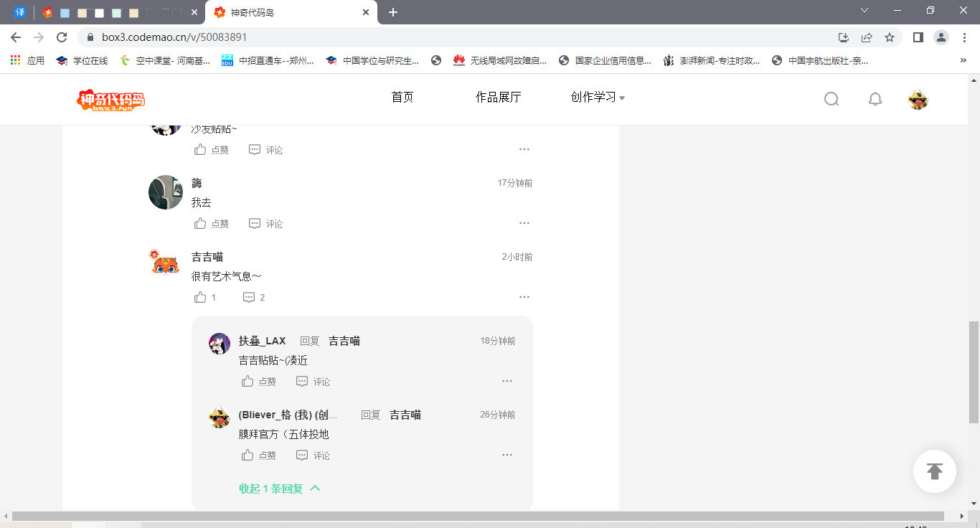Image resolution: width=980 pixels, height=528 pixels.
Task: Expand the 创作学习 dropdown menu
Action: tap(598, 98)
